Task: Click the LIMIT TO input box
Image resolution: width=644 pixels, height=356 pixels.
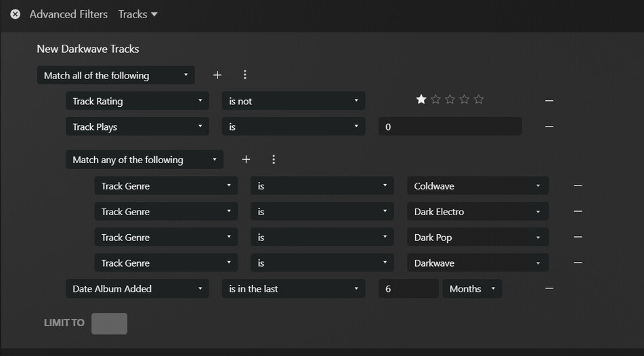Action: 109,323
